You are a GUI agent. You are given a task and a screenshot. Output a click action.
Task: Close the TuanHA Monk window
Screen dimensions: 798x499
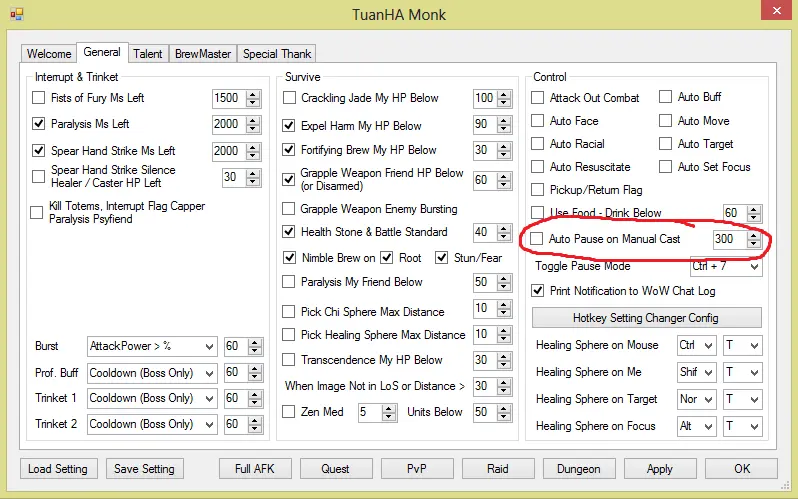coord(772,13)
